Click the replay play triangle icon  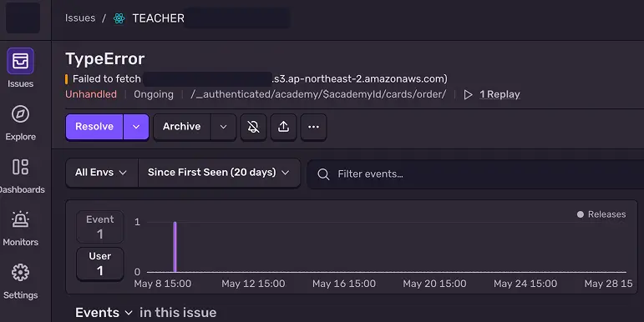pos(468,95)
